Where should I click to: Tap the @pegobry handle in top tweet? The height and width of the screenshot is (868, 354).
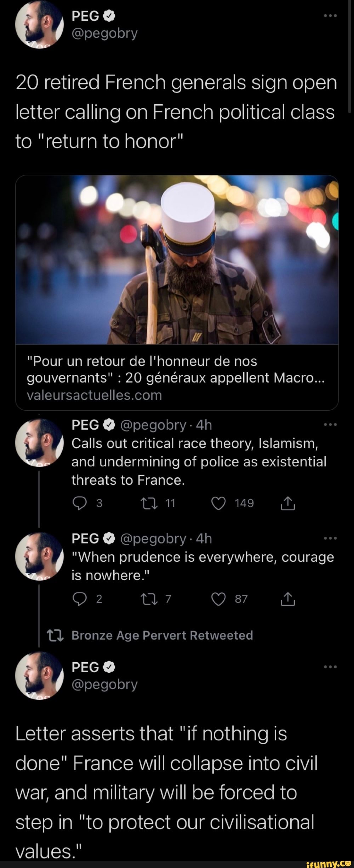coord(104,33)
